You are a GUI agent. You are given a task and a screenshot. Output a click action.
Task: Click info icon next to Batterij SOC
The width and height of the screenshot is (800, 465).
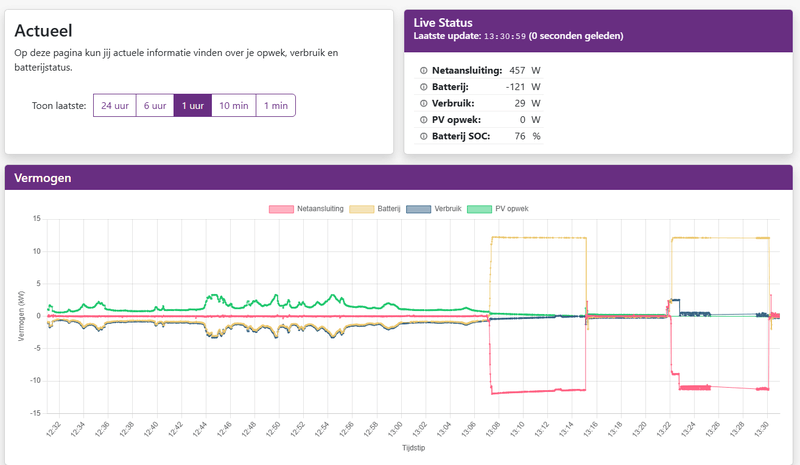(423, 136)
